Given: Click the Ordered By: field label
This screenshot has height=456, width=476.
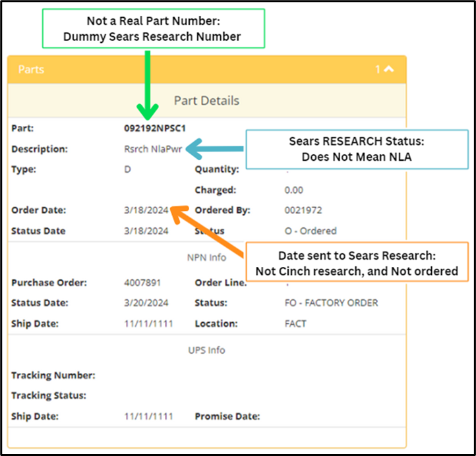Looking at the screenshot, I should (x=223, y=210).
